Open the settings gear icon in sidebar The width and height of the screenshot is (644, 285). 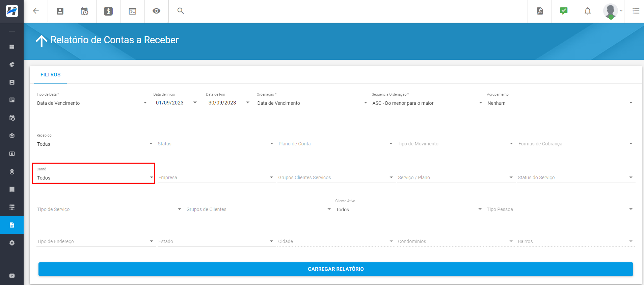(12, 243)
